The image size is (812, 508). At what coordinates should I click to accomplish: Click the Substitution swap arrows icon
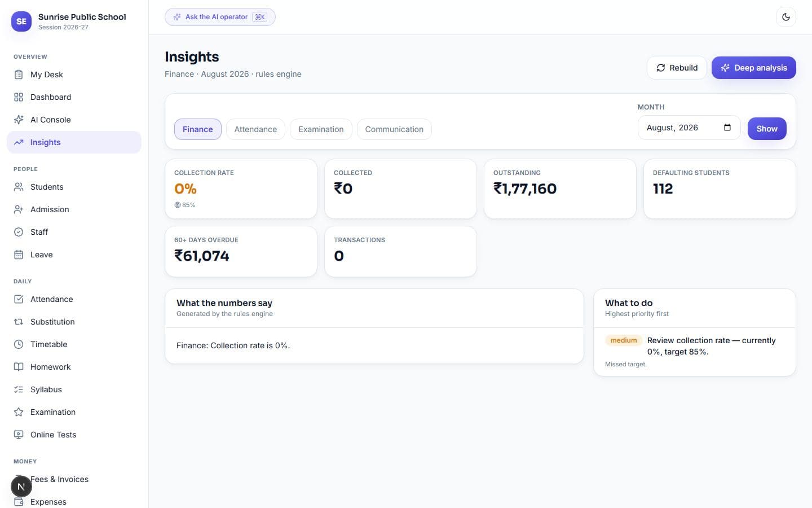click(x=19, y=322)
